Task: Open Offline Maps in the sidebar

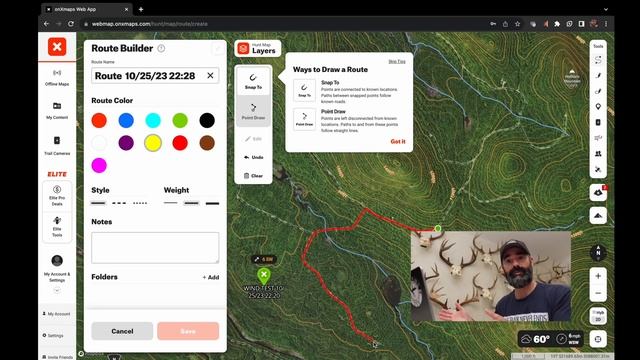Action: [x=57, y=78]
